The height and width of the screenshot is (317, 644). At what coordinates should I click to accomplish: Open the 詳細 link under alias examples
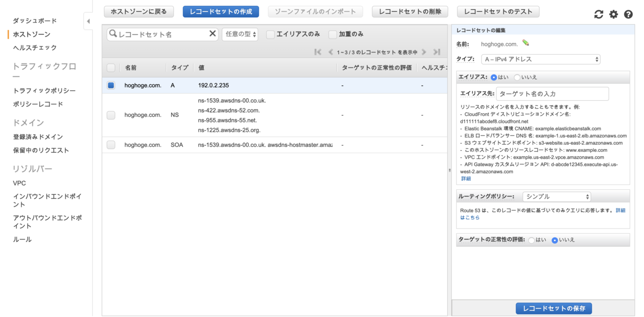click(x=466, y=179)
